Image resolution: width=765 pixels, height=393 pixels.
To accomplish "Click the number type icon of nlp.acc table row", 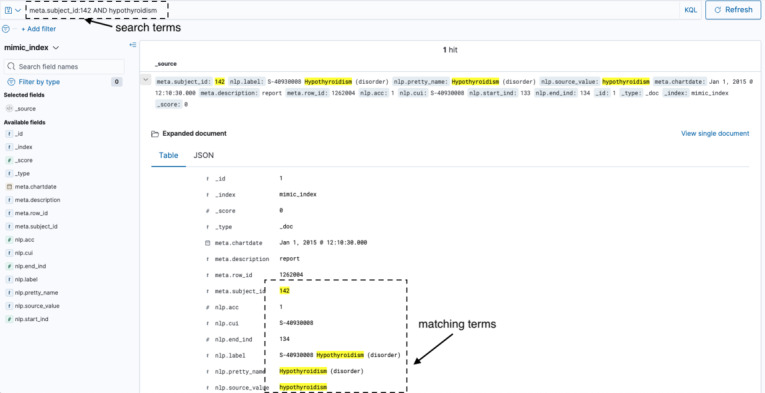I will 207,308.
